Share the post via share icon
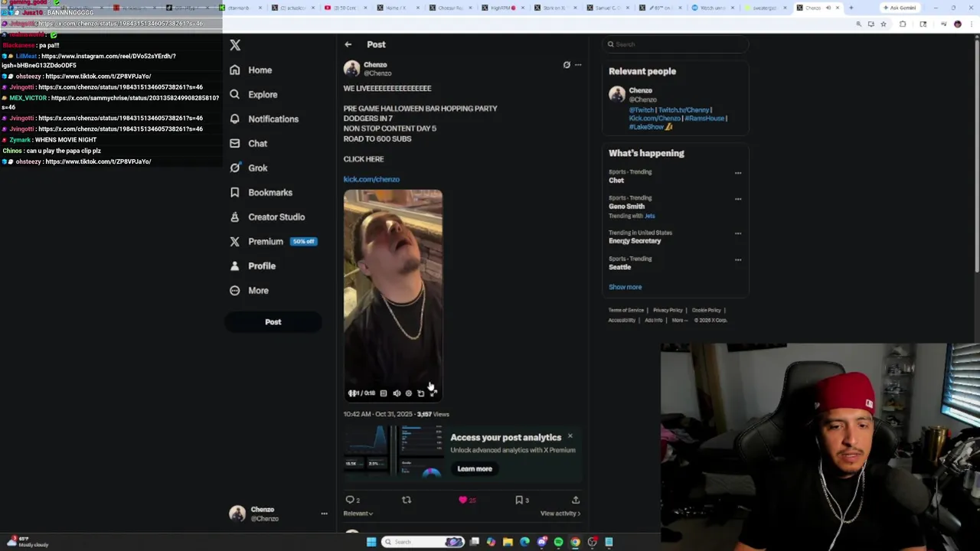Viewport: 980px width, 551px height. (576, 500)
